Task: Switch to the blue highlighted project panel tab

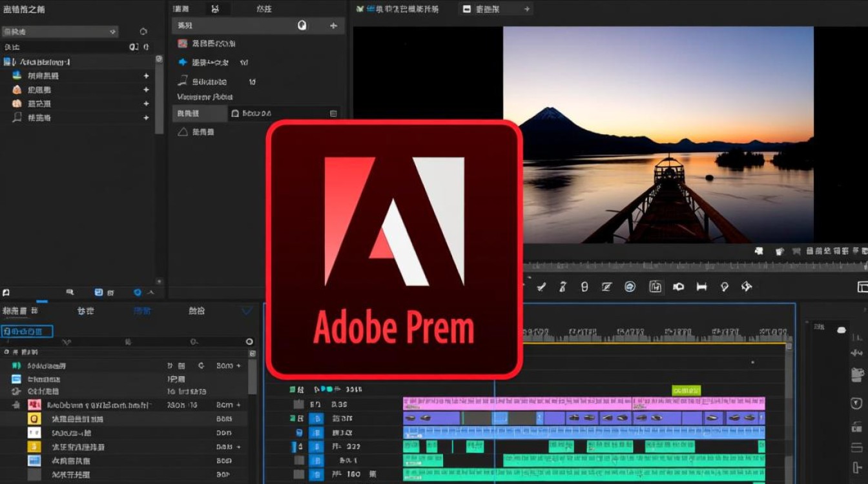Action: click(x=142, y=311)
